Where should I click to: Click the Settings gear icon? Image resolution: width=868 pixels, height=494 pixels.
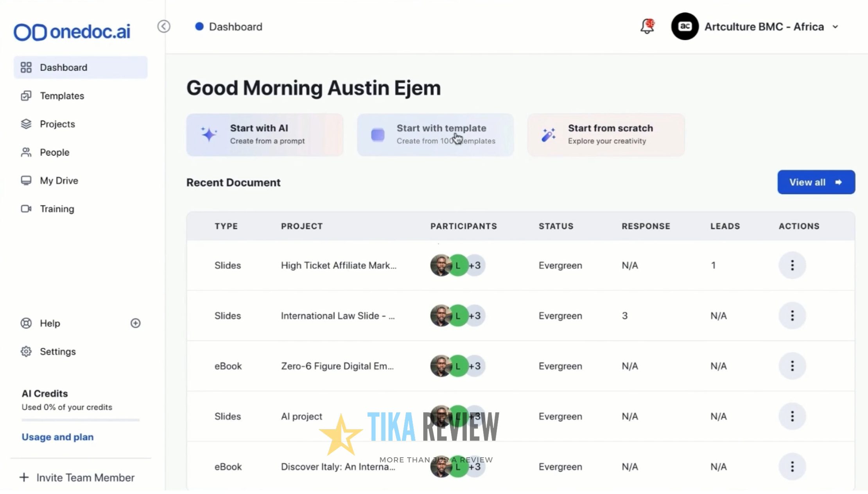(26, 351)
